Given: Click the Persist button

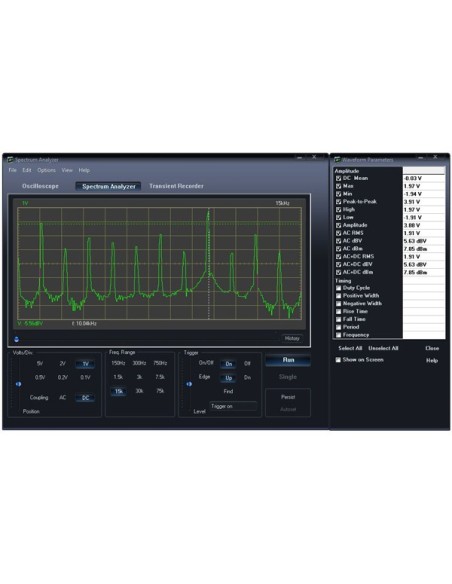Looking at the screenshot, I should [x=288, y=397].
